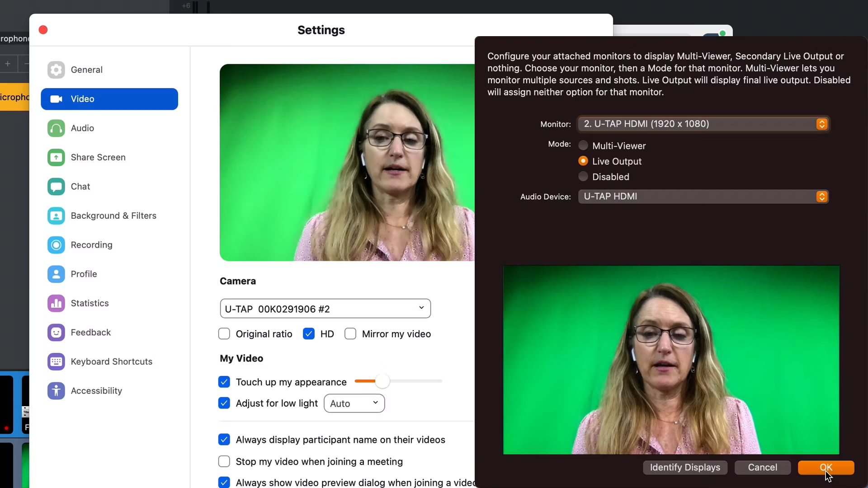Viewport: 868px width, 488px height.
Task: Click the Cancel button
Action: pos(762,467)
